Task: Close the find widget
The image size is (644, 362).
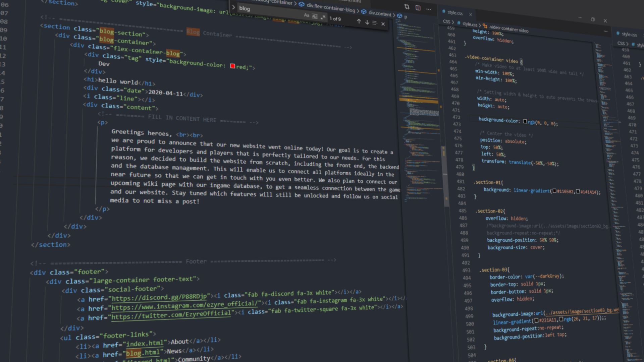Action: tap(383, 24)
